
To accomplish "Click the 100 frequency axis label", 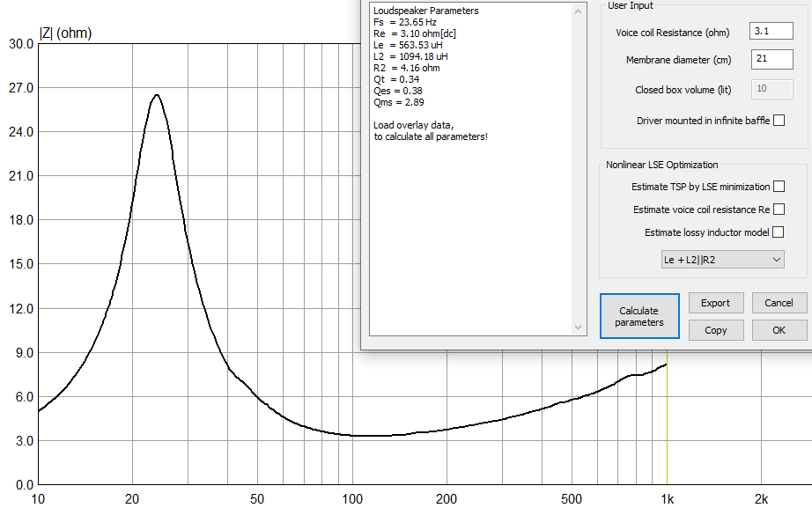I will [352, 499].
